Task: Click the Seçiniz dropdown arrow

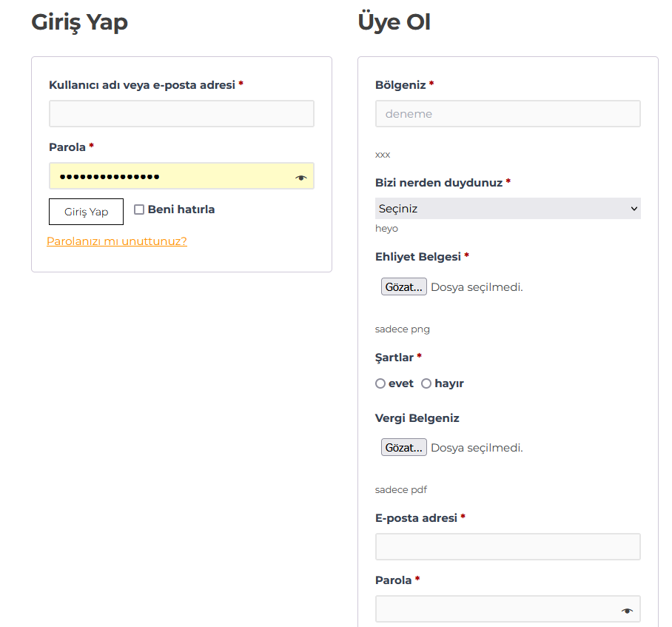Action: 634,209
